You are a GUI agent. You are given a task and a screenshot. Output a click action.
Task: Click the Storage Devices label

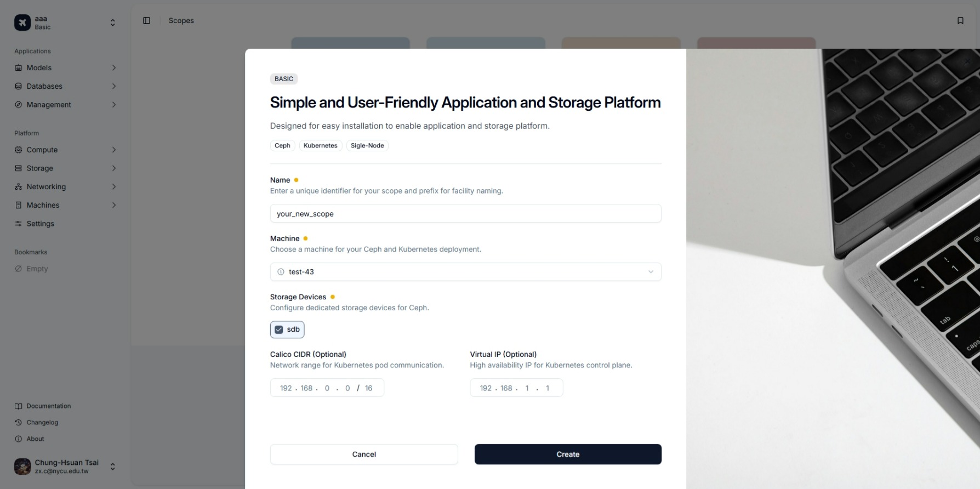click(298, 297)
